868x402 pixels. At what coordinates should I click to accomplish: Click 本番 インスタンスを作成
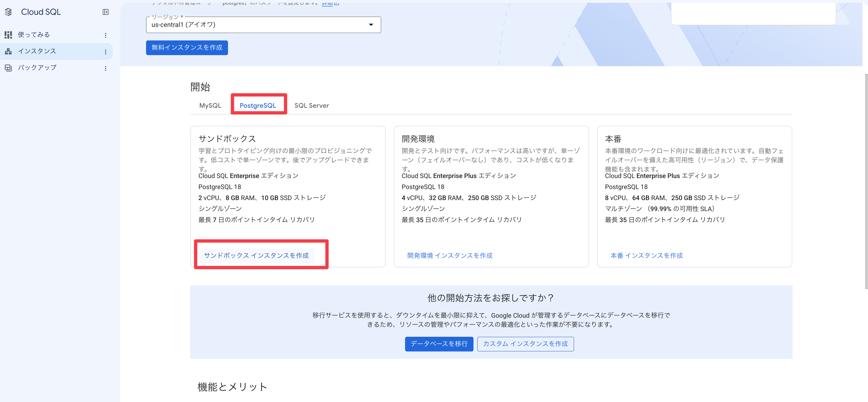point(646,255)
